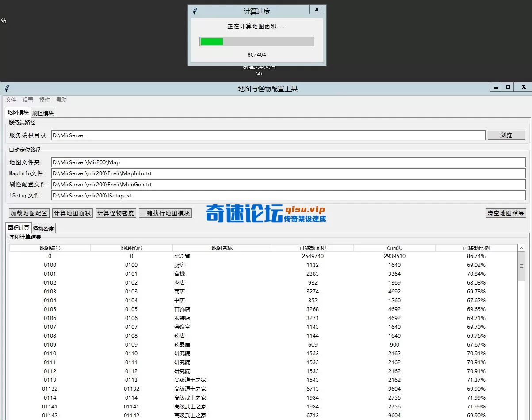Open the 帮助 menu
532x420 pixels.
click(x=61, y=100)
